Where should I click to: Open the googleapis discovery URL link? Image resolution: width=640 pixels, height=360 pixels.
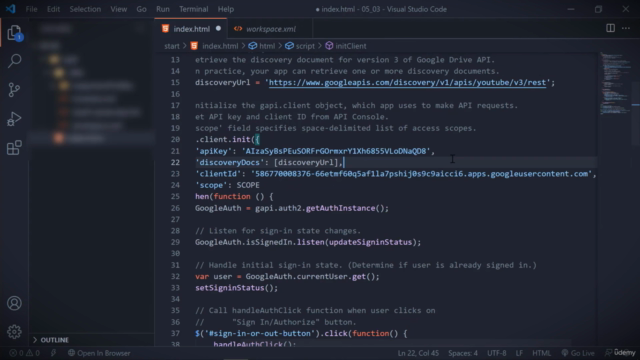point(407,82)
